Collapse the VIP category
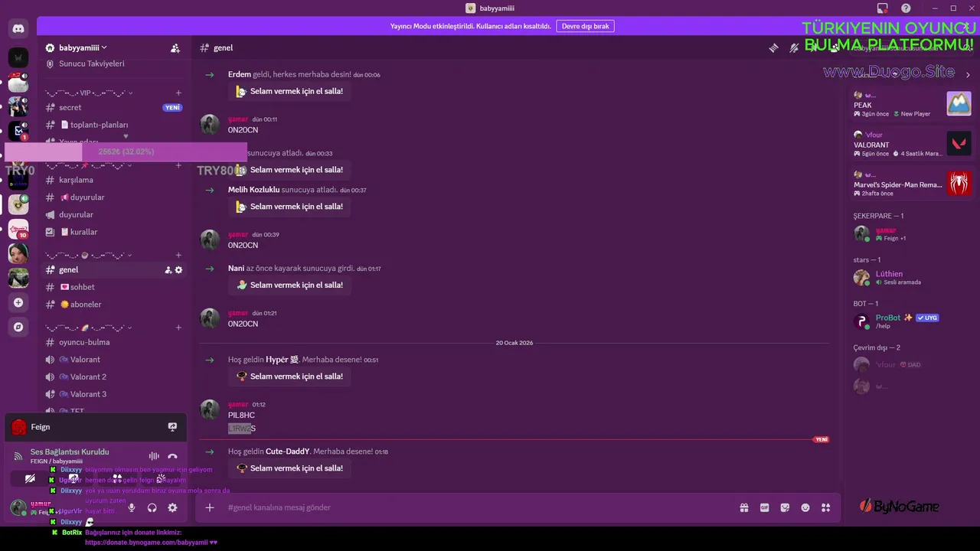The image size is (980, 551). pos(88,93)
